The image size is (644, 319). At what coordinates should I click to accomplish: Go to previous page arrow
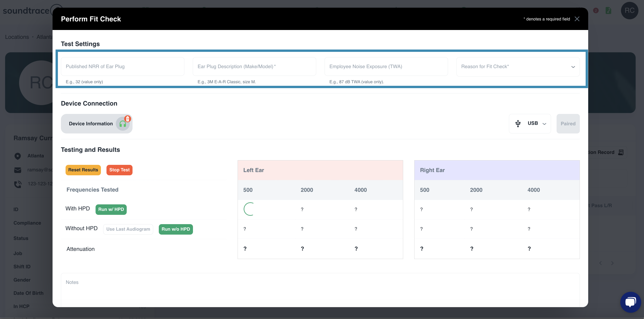[x=600, y=263]
